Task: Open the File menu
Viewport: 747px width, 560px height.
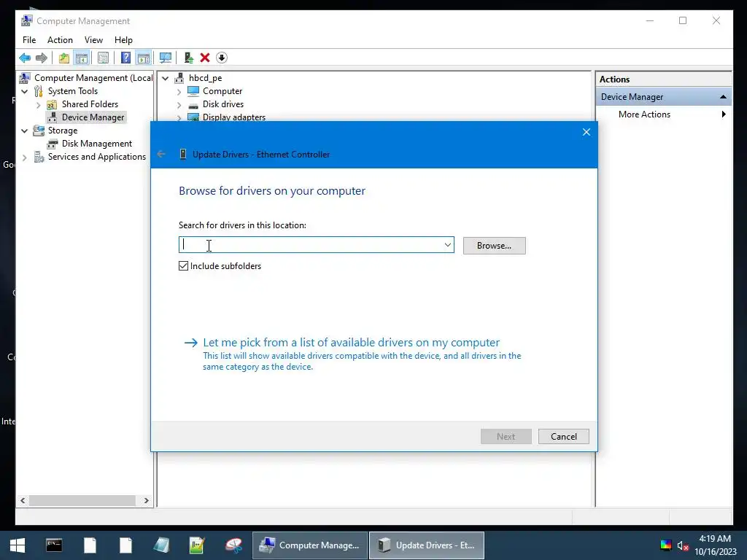Action: [29, 40]
